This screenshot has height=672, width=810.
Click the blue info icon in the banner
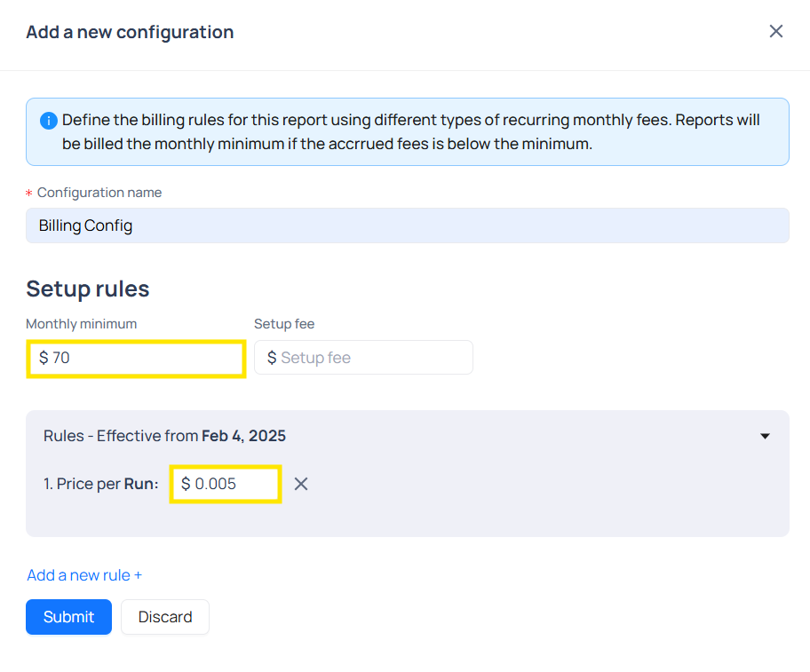point(49,121)
